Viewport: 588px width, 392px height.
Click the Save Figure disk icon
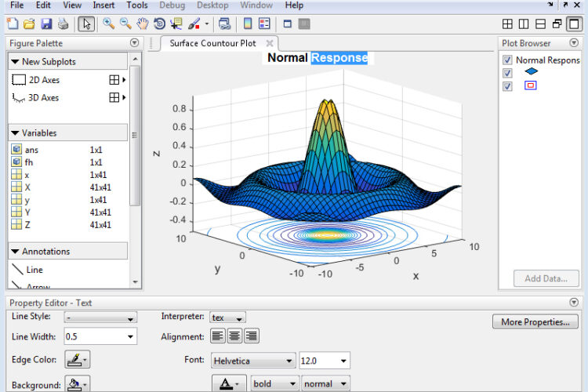(x=46, y=24)
